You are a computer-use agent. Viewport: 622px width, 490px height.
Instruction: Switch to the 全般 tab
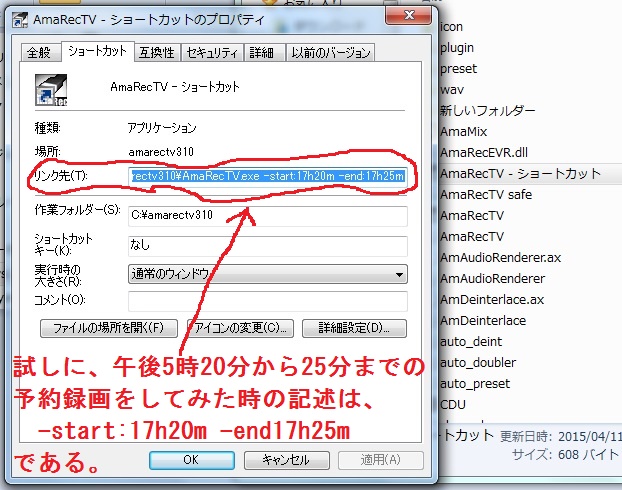tap(39, 52)
